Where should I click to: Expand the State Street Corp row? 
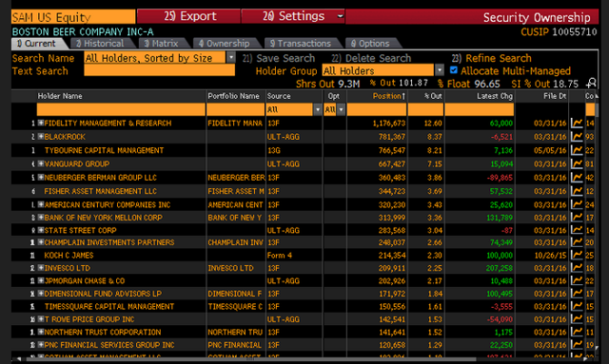point(40,230)
